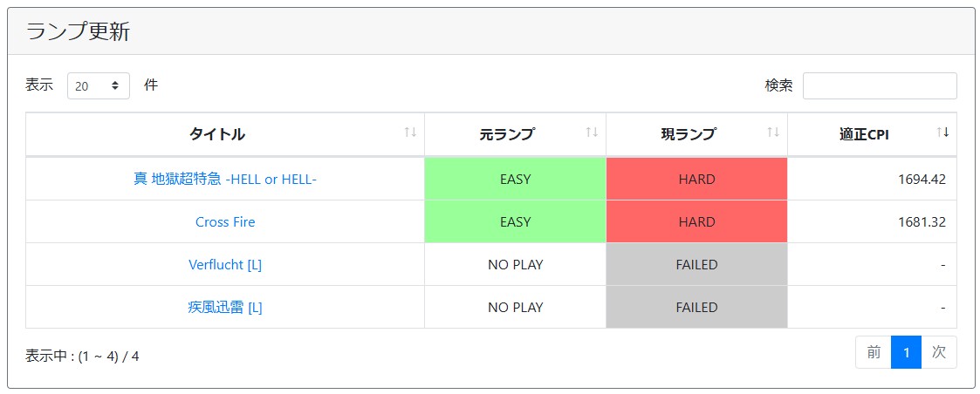
Task: Select page 1 in pagination
Action: click(x=907, y=352)
